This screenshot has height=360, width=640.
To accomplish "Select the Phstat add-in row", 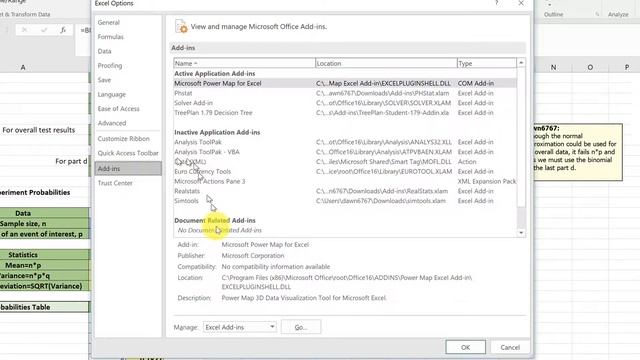I will [x=345, y=93].
